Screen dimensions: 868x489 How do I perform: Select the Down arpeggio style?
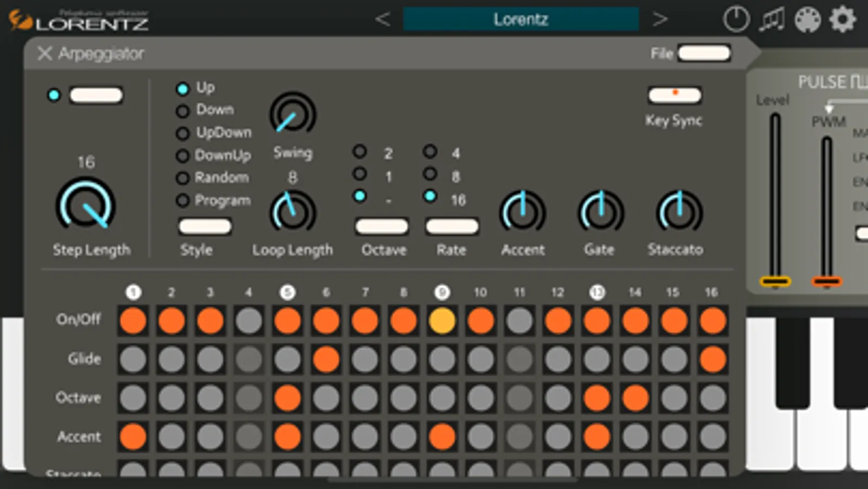(x=183, y=111)
